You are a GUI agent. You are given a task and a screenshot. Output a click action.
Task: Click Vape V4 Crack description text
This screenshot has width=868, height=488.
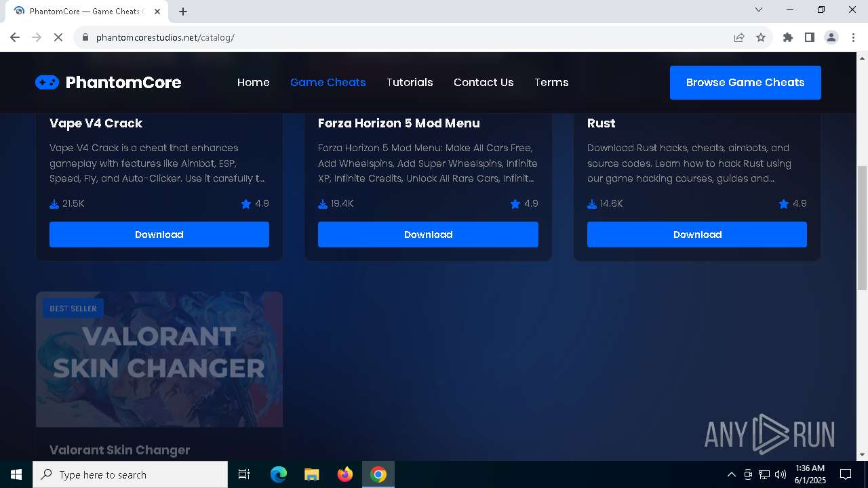(x=157, y=163)
